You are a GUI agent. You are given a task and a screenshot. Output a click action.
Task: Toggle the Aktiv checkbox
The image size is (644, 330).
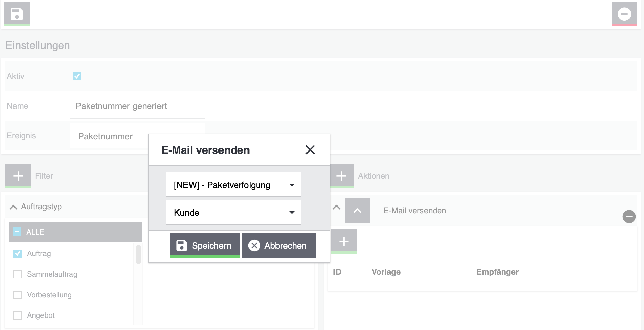(x=77, y=76)
